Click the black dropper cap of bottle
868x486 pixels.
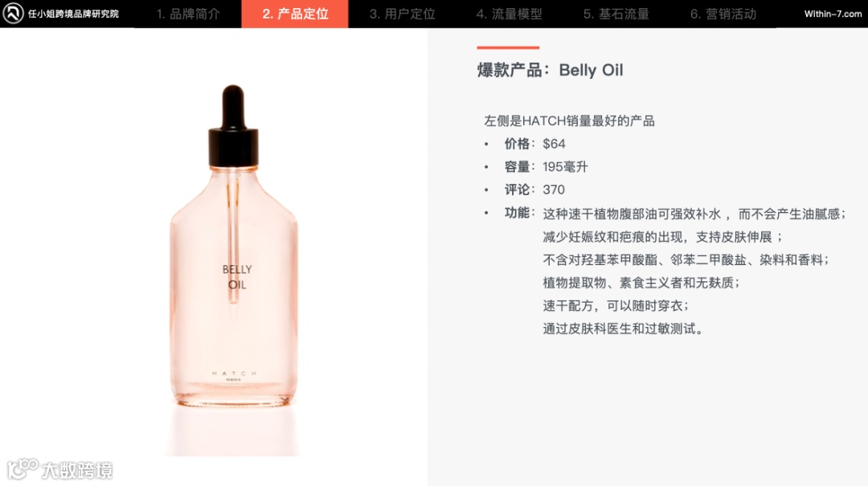233,125
